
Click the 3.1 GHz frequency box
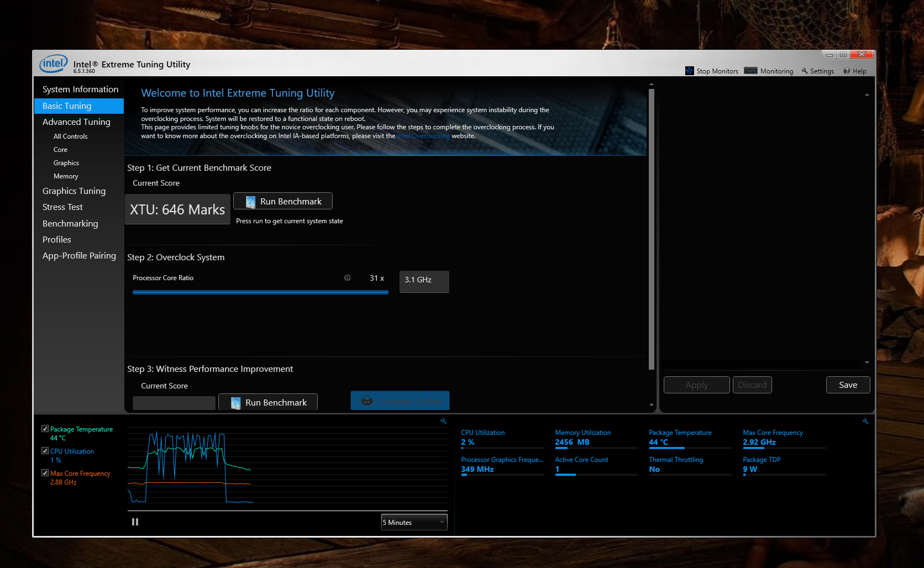[424, 281]
